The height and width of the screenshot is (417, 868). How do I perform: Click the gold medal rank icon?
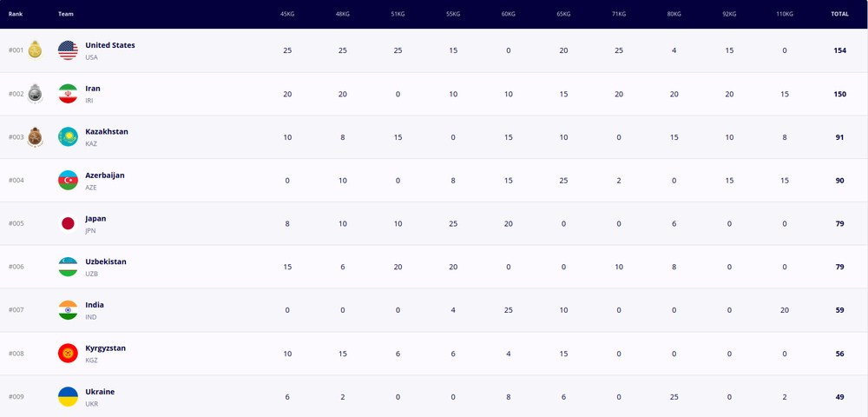35,50
